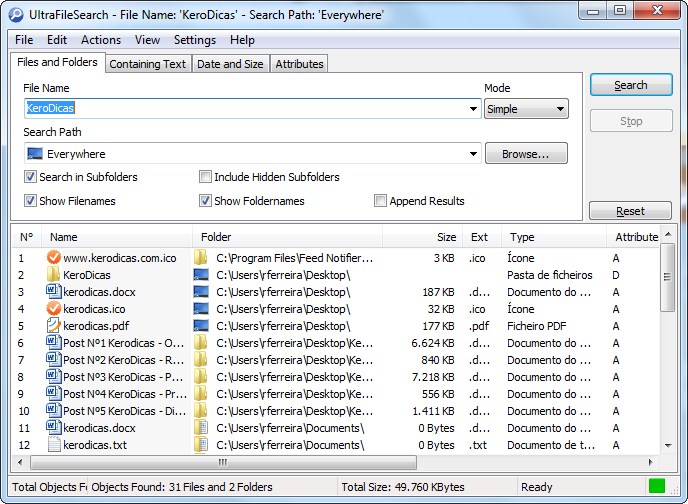Click the Word icon of Post Nº1 Kerodicas
Viewport: 688px width, 504px height.
[54, 342]
